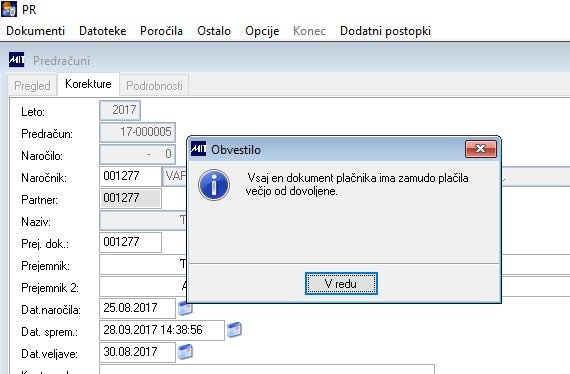570x374 pixels.
Task: Click the notification message text
Action: pos(357,184)
